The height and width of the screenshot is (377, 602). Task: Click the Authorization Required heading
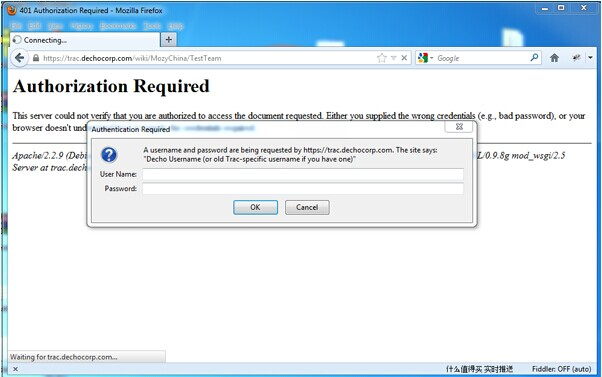(x=111, y=86)
